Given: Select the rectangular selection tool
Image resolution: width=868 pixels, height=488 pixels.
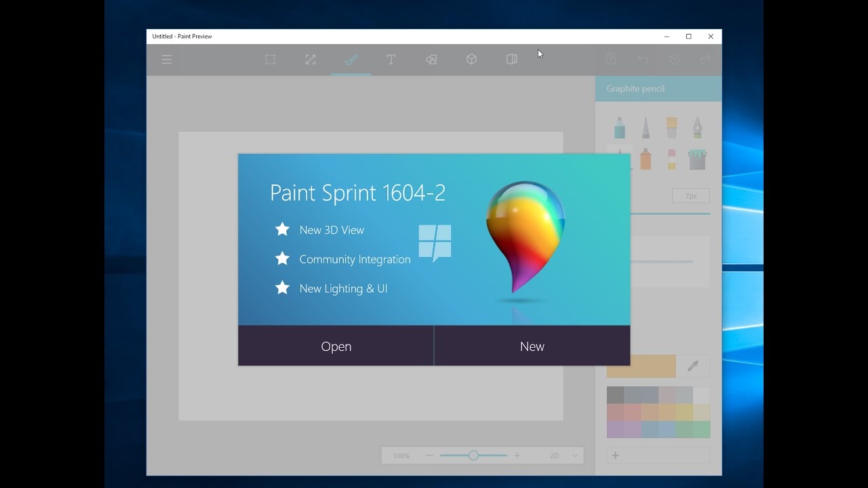Looking at the screenshot, I should pyautogui.click(x=270, y=60).
